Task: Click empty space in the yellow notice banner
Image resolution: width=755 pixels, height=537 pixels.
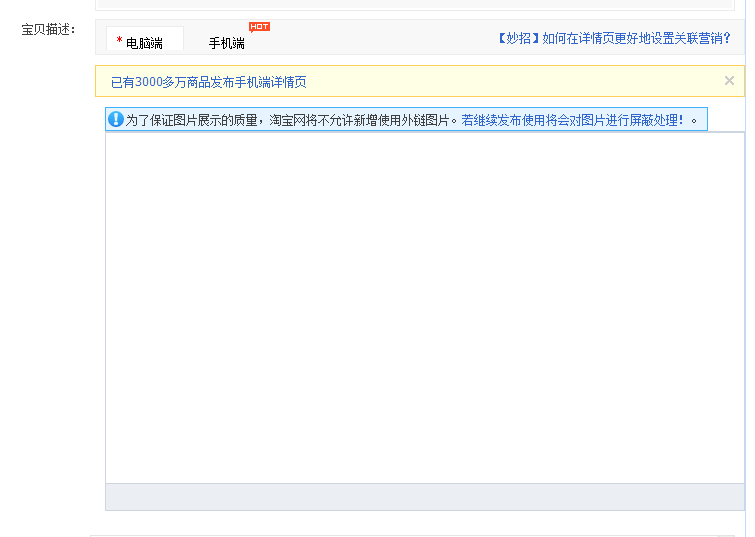Action: point(500,82)
